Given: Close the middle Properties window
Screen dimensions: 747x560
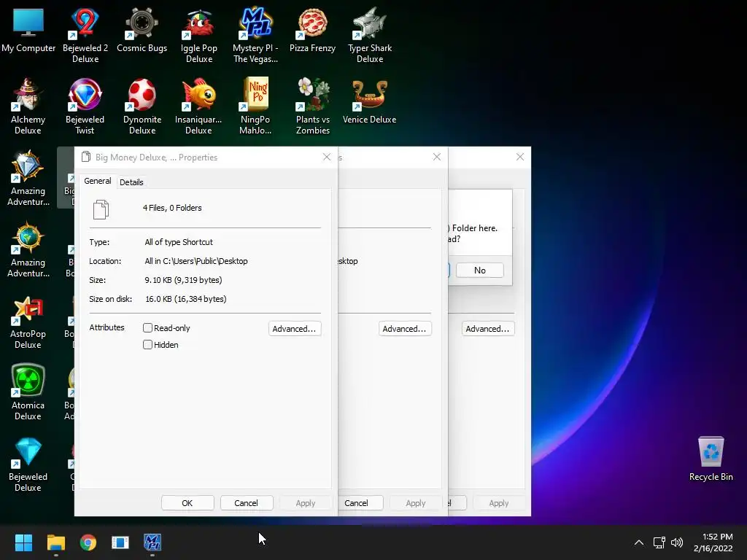Looking at the screenshot, I should pyautogui.click(x=437, y=157).
